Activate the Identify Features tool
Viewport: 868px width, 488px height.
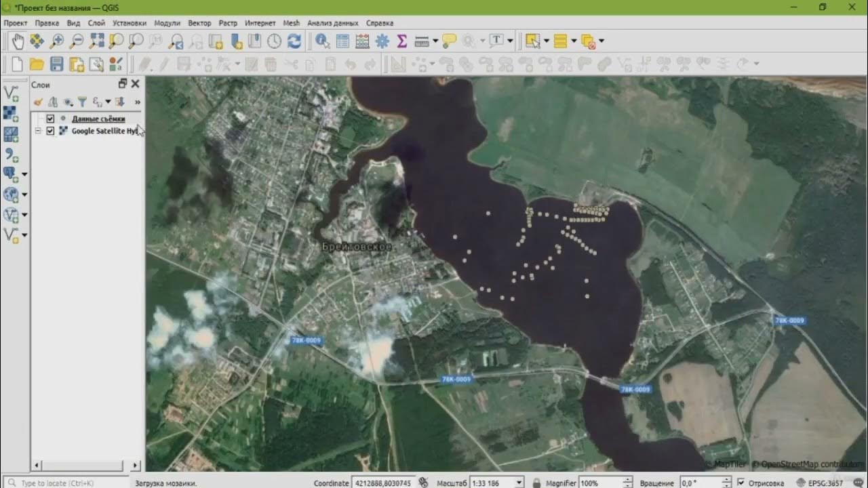[323, 41]
